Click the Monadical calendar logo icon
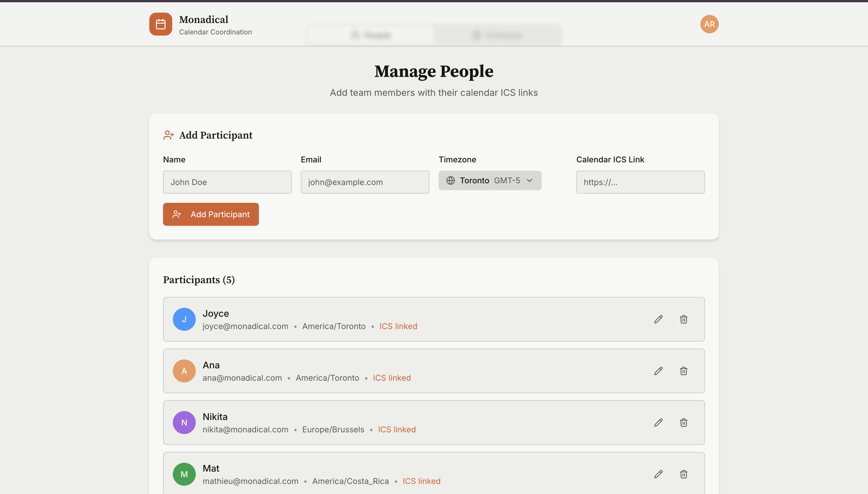 click(160, 24)
